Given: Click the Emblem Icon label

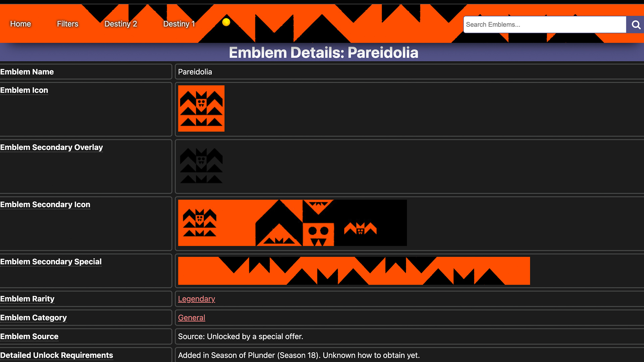Looking at the screenshot, I should pyautogui.click(x=24, y=90).
